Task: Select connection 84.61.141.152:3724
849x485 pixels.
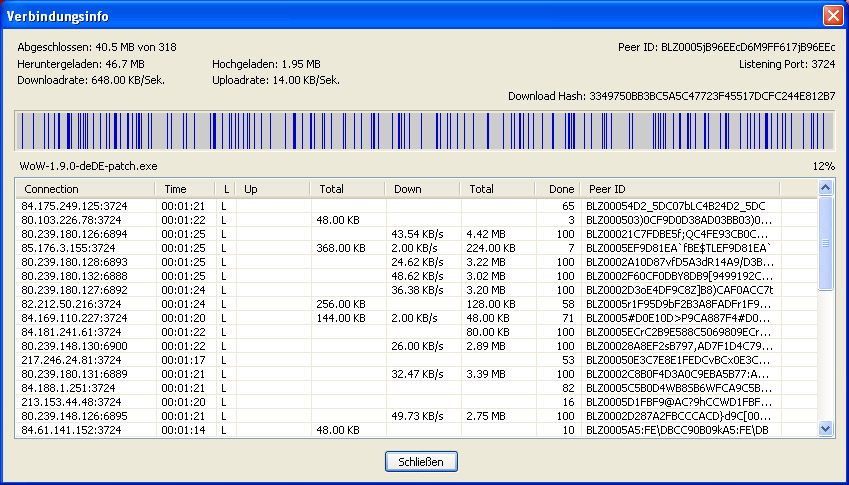Action: (416, 430)
